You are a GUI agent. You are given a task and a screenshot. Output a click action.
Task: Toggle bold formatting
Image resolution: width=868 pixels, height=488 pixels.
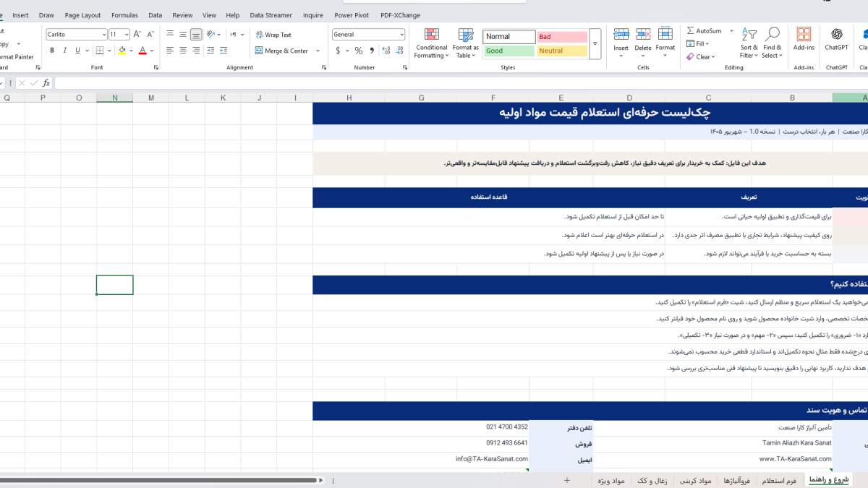(52, 51)
